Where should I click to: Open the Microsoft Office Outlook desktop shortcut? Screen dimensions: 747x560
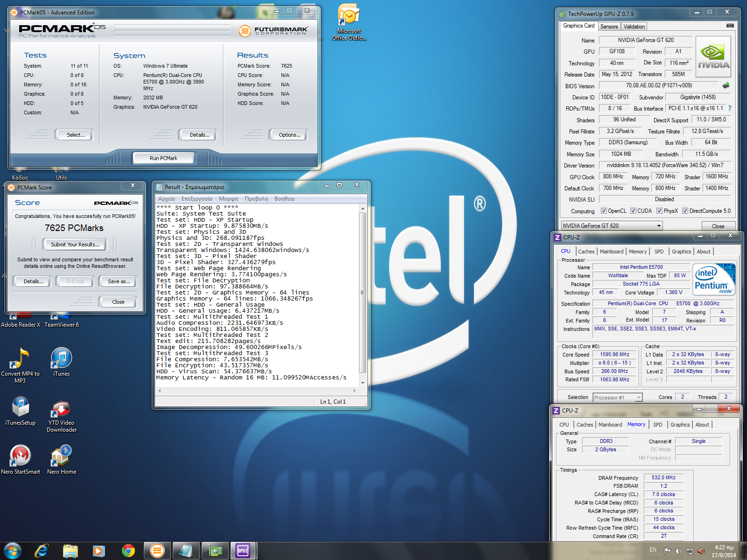point(349,22)
